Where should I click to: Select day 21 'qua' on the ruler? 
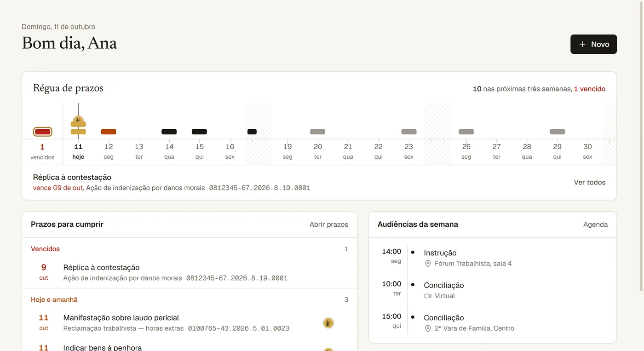(x=348, y=151)
